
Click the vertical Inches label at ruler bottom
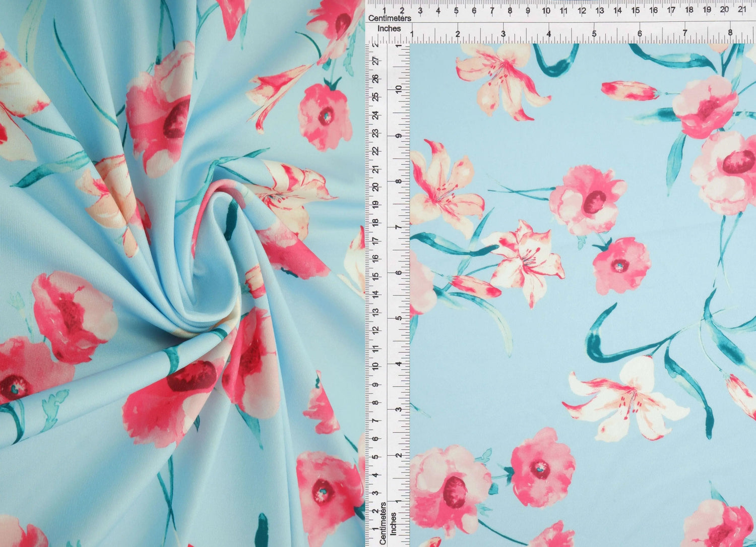(x=393, y=523)
